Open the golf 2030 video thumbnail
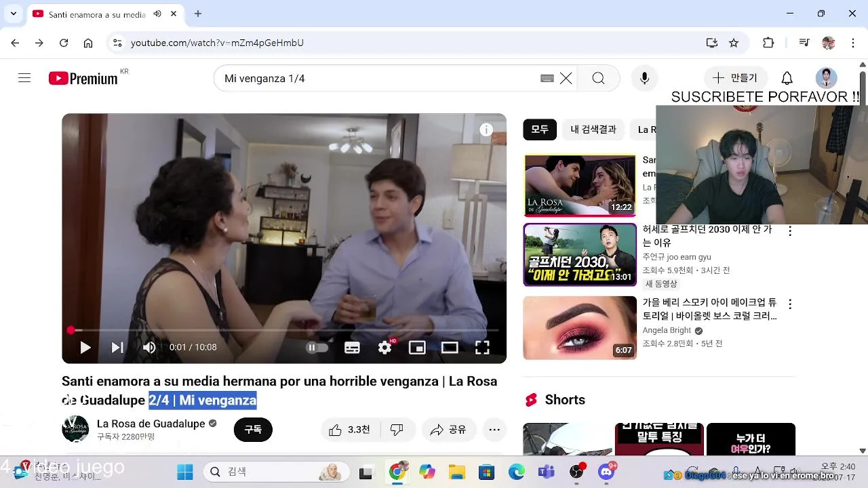Screen dimensions: 868x488 click(x=580, y=255)
